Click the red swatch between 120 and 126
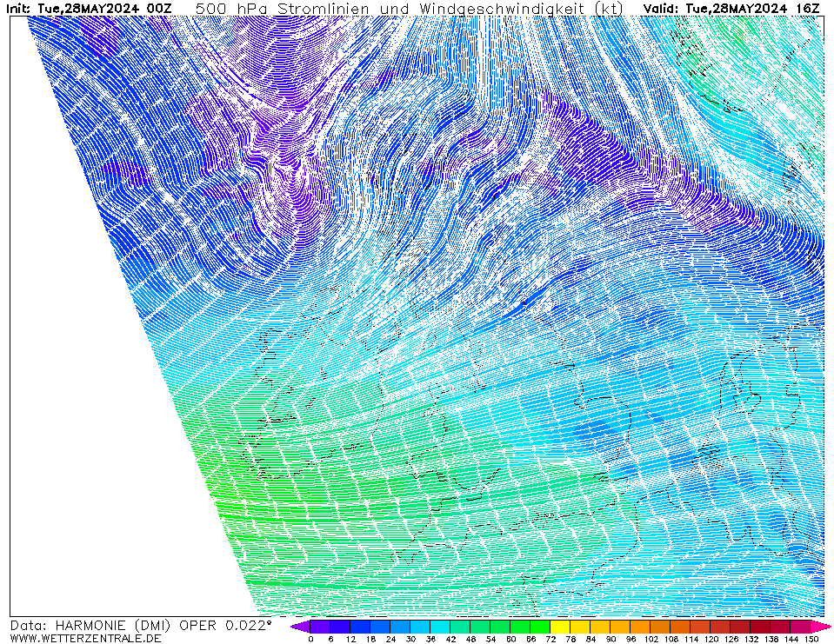 (721, 627)
